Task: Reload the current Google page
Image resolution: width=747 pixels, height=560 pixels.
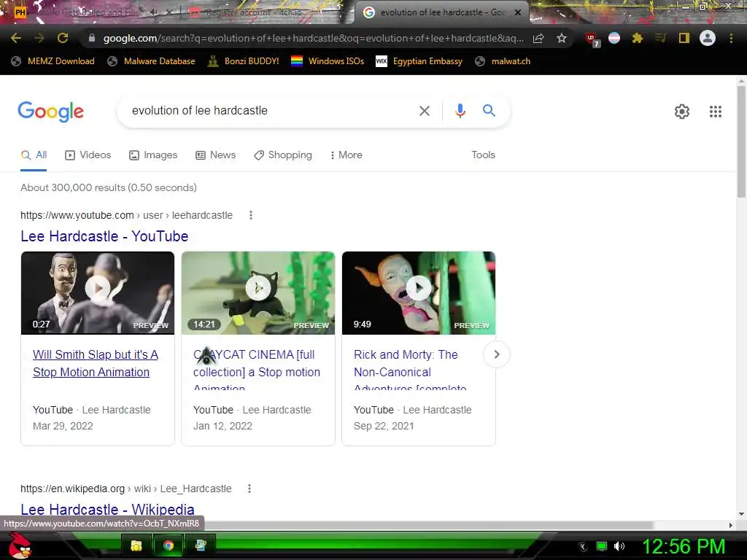Action: (63, 38)
